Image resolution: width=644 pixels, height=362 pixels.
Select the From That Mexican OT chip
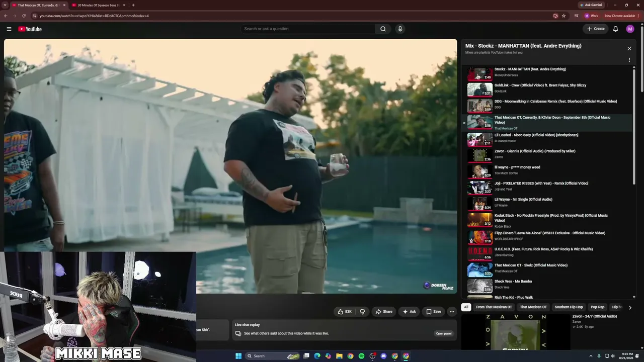point(494,307)
